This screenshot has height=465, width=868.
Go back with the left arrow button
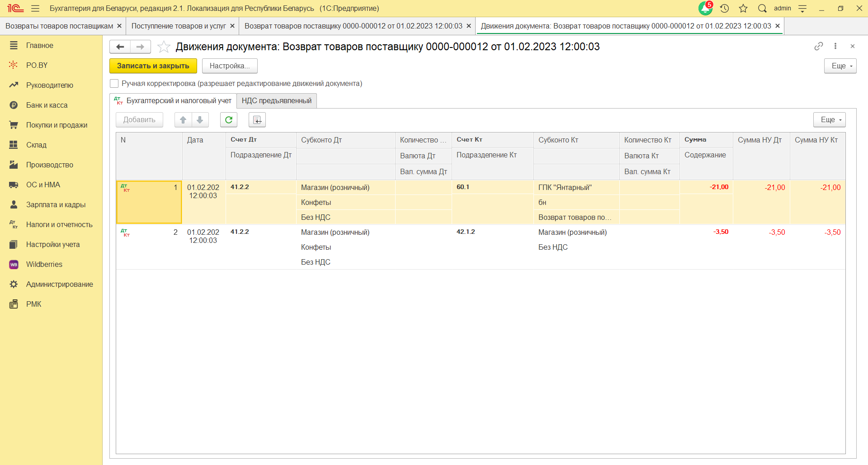coord(120,47)
